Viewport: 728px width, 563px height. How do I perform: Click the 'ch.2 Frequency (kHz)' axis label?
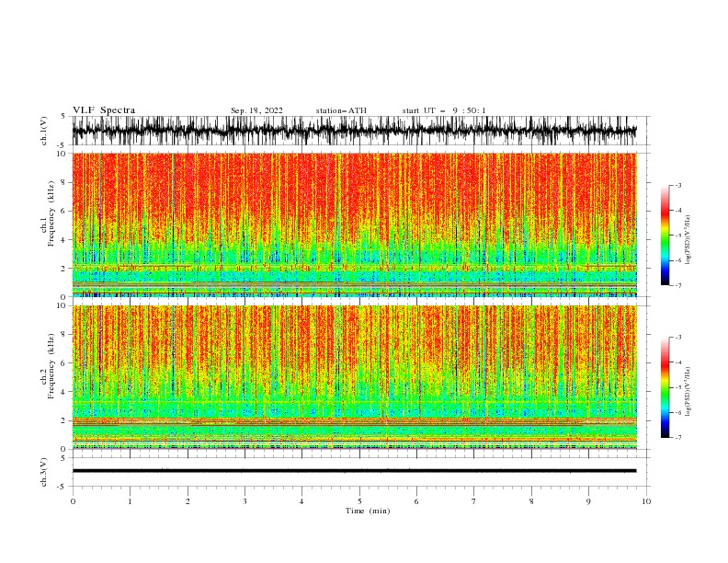48,365
